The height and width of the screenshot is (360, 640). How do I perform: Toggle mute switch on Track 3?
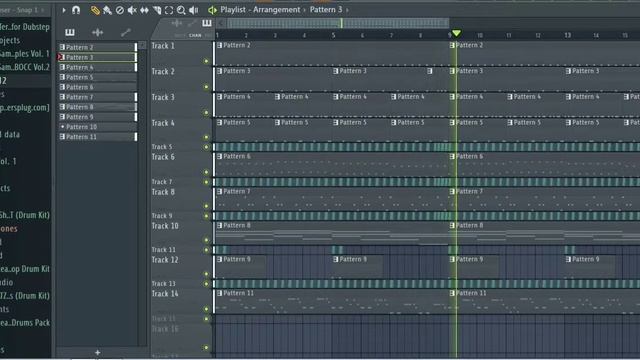[x=206, y=112]
